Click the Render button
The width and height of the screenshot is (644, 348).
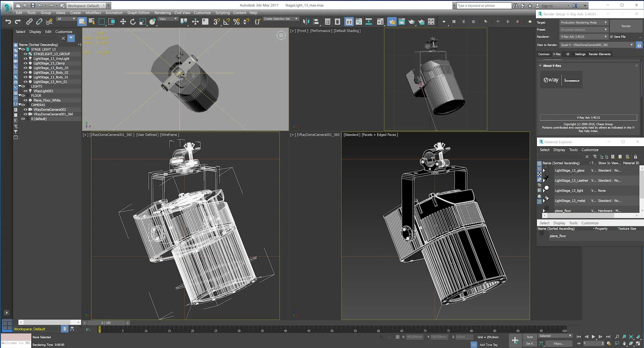coord(626,26)
